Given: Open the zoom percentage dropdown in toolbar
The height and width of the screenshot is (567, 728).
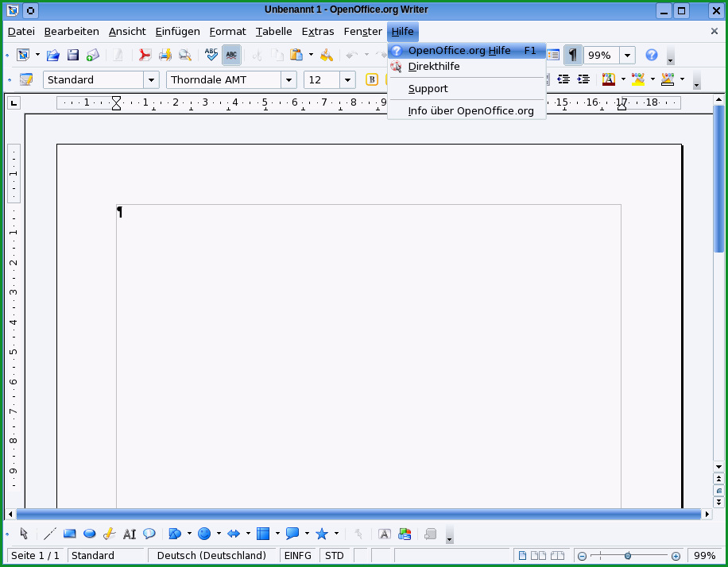Looking at the screenshot, I should click(627, 56).
